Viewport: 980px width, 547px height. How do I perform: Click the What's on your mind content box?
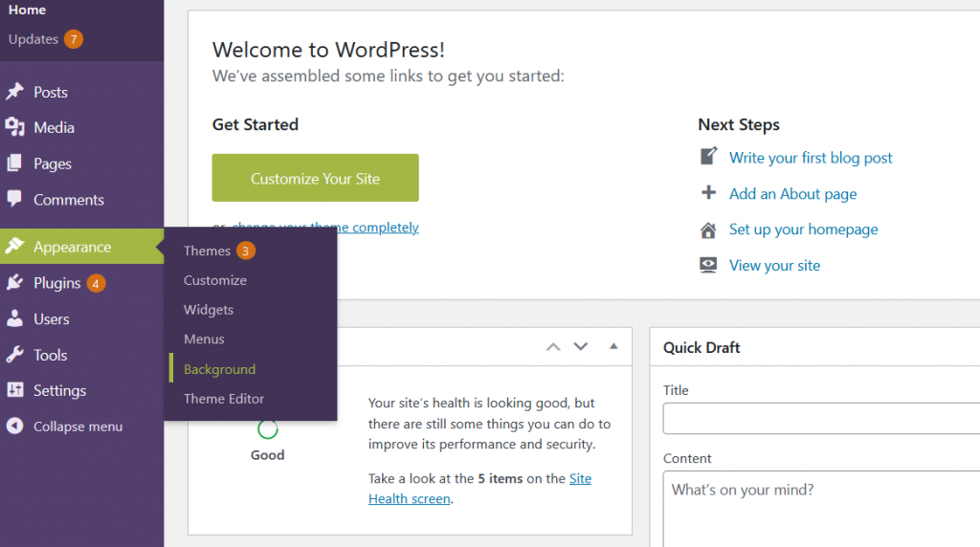click(x=821, y=509)
